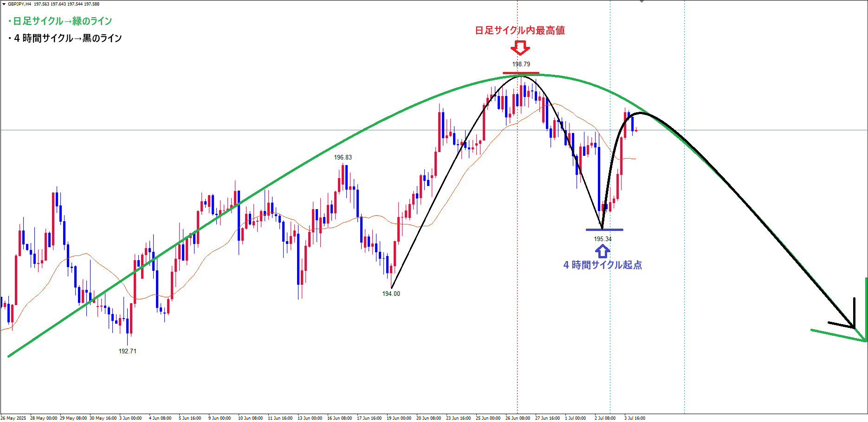Screen dimensions: 868x422
Task: Select the green legend text 日足サイクル→緑のライン
Action: tap(60, 21)
